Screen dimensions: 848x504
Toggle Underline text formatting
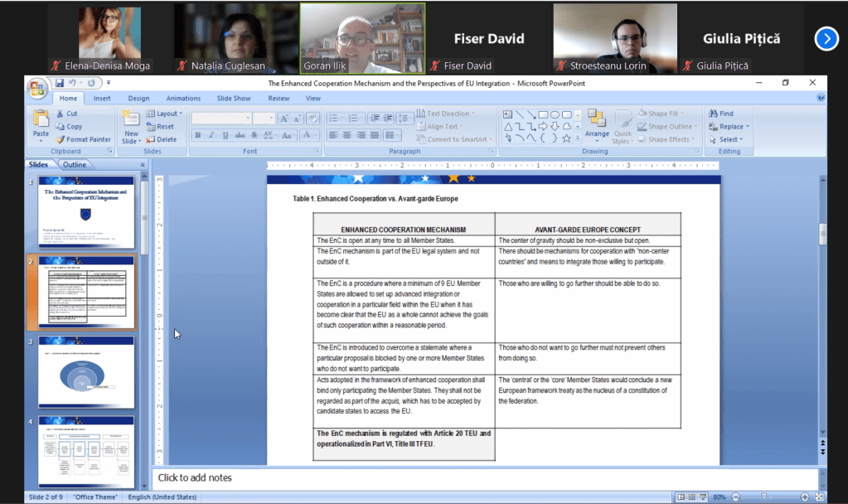[x=225, y=135]
